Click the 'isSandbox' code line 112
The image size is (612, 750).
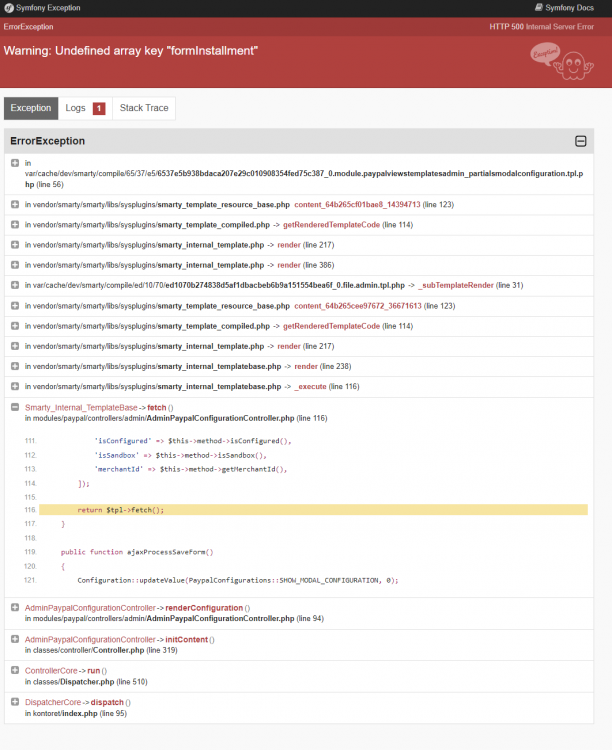point(180,455)
